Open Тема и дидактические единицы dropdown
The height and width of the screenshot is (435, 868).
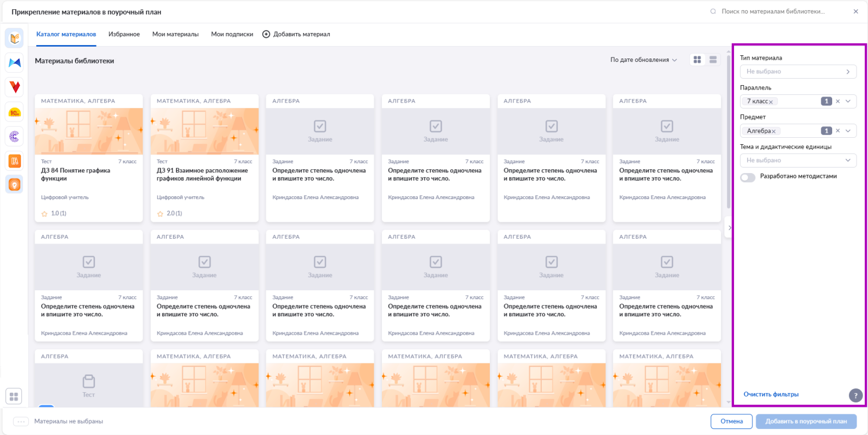click(x=798, y=161)
